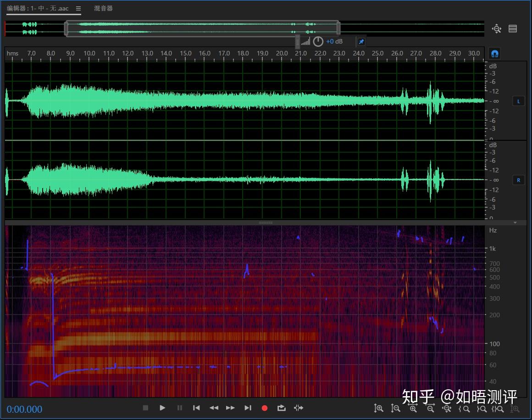
Task: Click the blue headphone preview icon
Action: pyautogui.click(x=495, y=54)
